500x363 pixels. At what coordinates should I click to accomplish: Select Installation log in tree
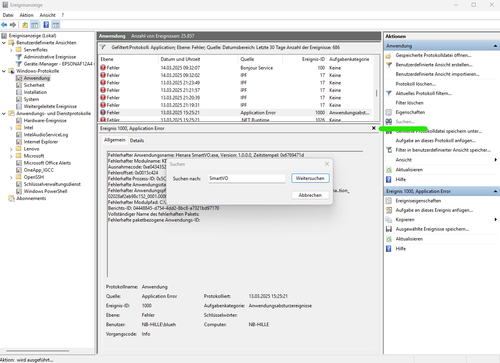(35, 92)
